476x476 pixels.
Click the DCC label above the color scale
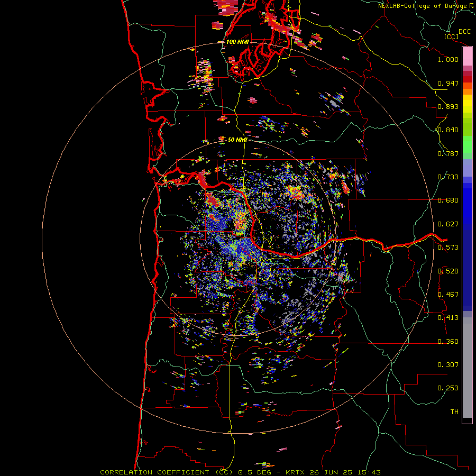[464, 32]
